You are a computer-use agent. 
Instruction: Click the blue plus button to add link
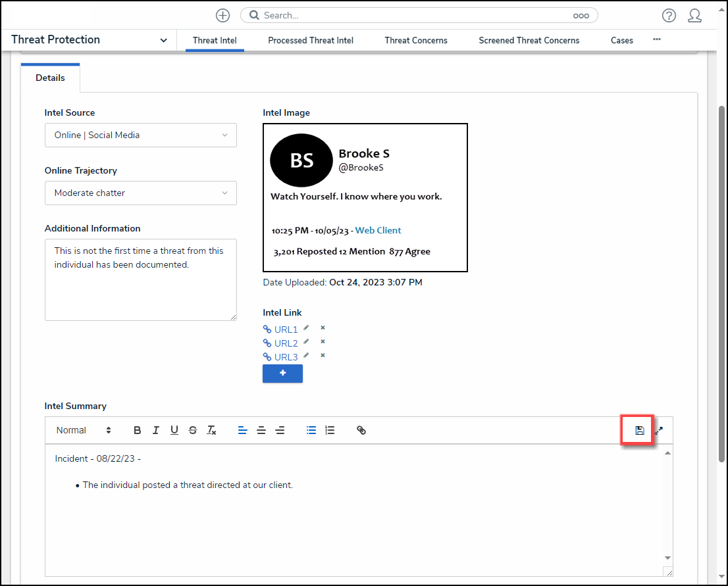click(x=282, y=373)
